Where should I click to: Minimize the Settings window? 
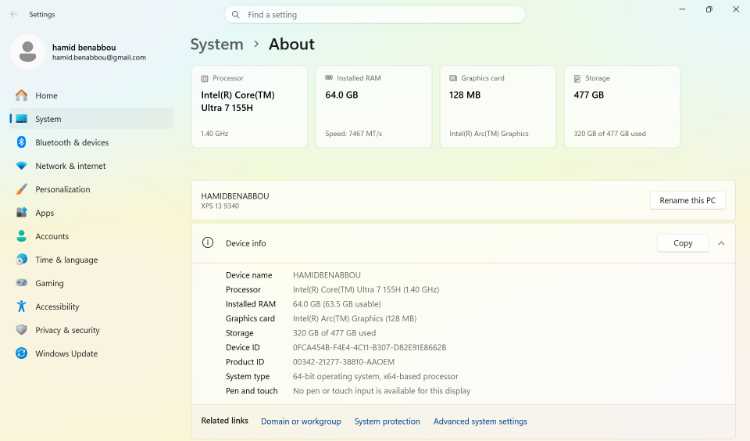click(682, 9)
